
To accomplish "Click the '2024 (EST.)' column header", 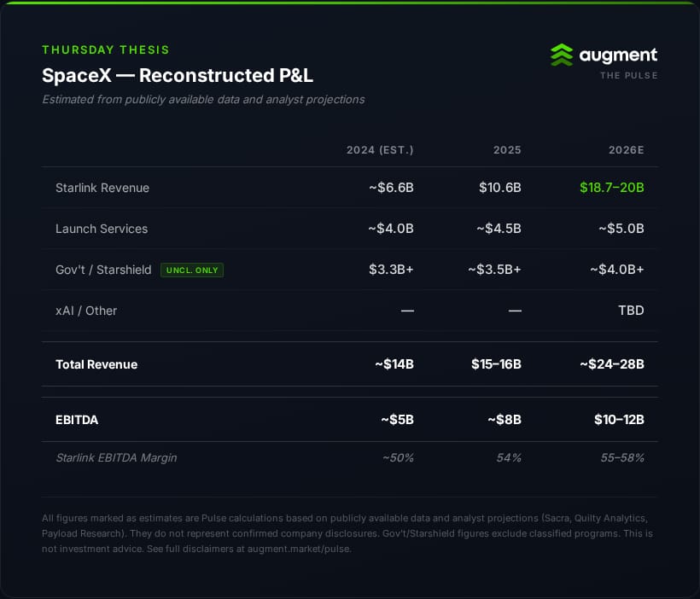I will click(x=380, y=150).
